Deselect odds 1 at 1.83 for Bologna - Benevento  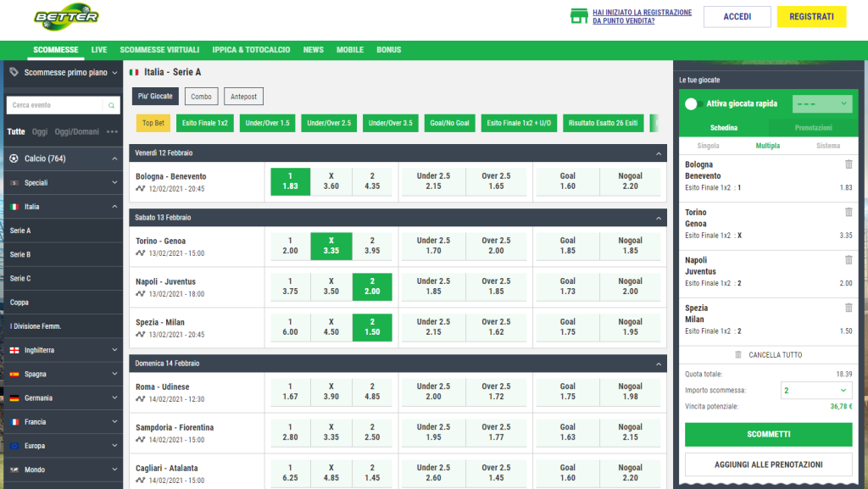tap(290, 181)
